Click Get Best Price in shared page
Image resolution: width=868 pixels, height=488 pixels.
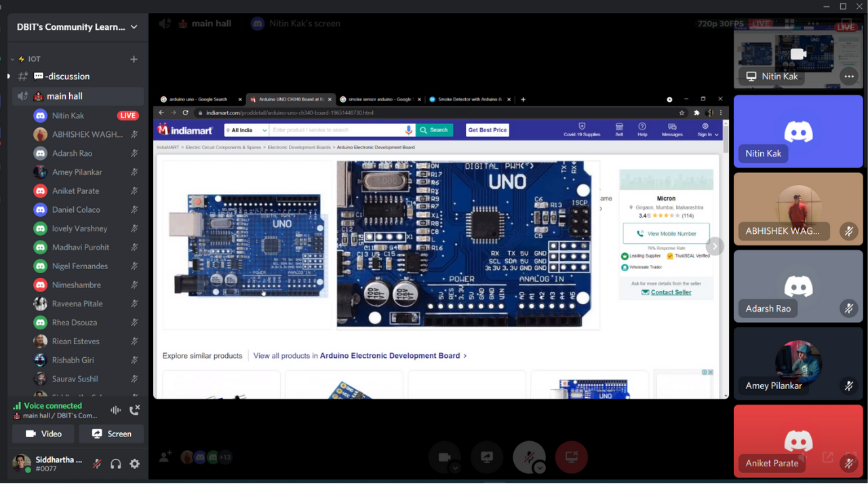click(488, 130)
